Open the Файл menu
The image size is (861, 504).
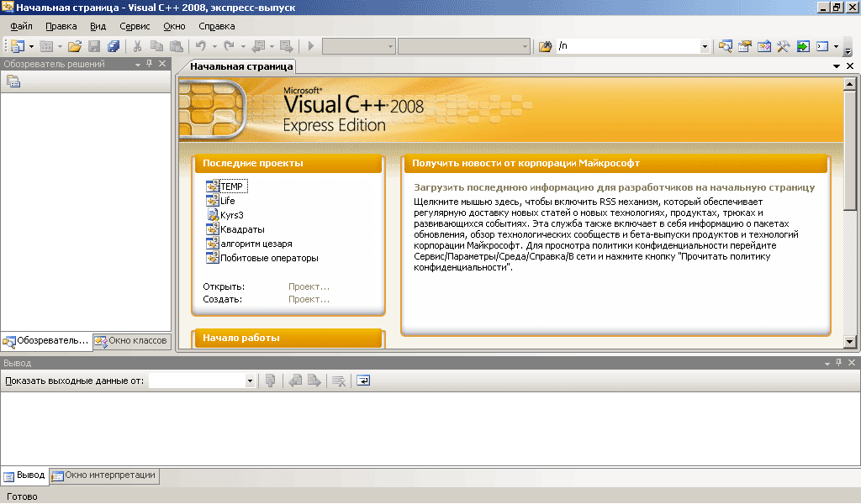tap(21, 26)
